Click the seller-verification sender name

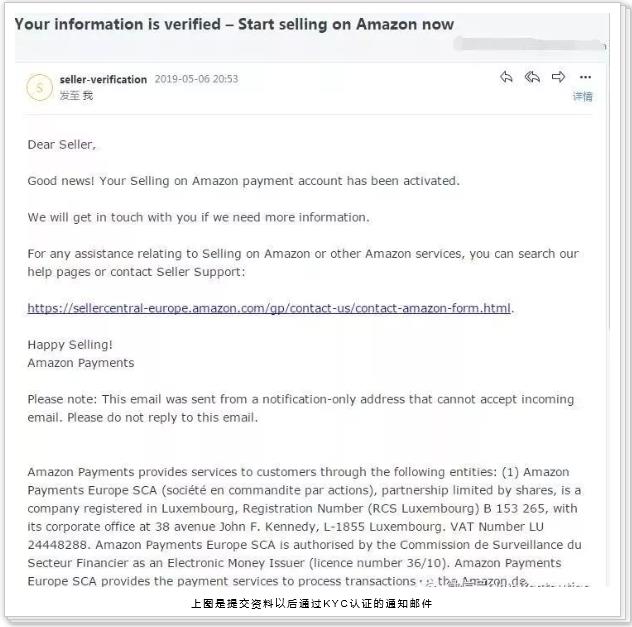[103, 80]
